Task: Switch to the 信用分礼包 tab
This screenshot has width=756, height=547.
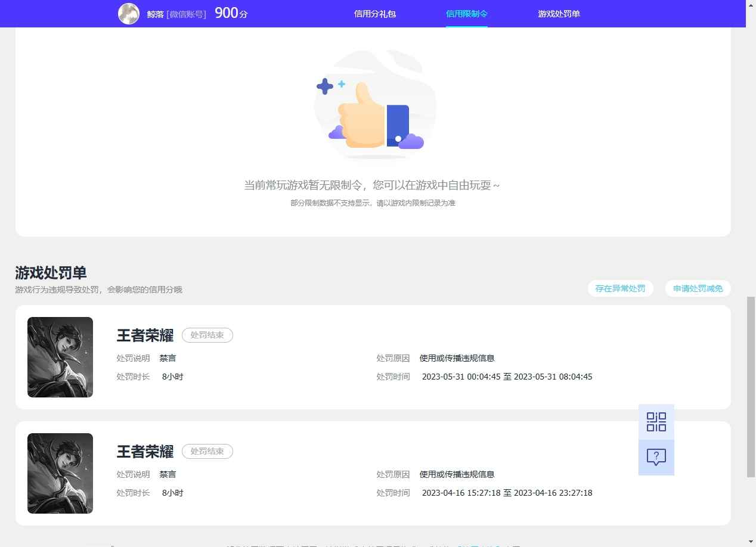Action: [375, 14]
